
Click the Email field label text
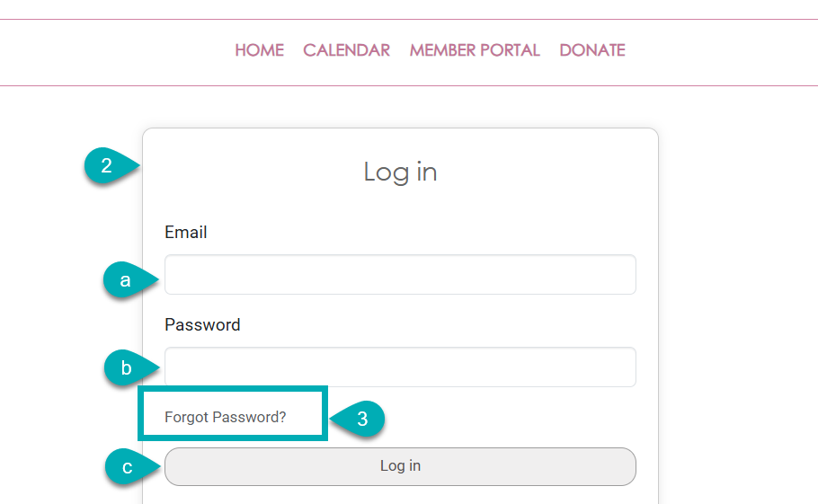click(x=186, y=233)
